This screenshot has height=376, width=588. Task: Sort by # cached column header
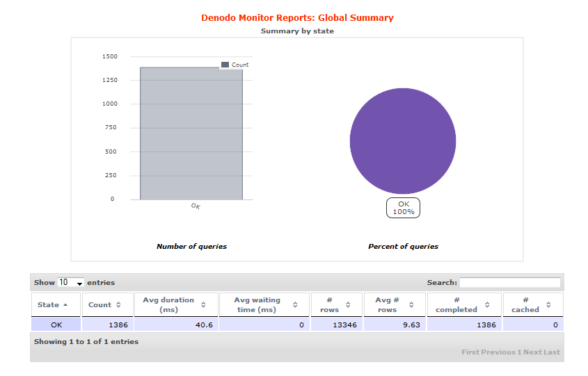pyautogui.click(x=533, y=305)
